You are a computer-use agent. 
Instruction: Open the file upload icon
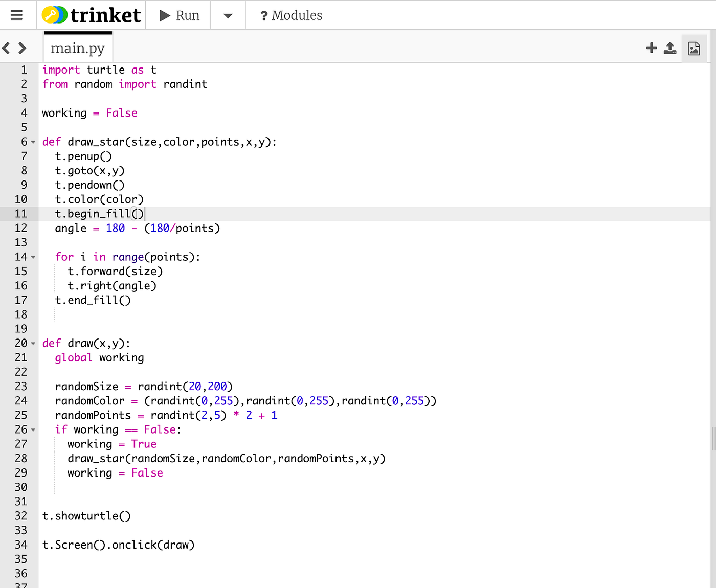[x=670, y=48]
